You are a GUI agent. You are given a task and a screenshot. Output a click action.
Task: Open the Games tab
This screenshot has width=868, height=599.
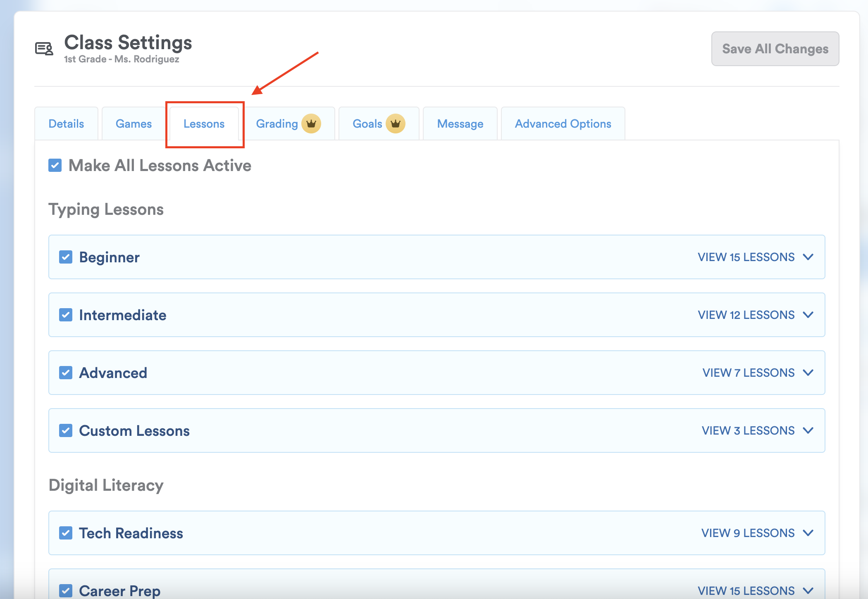[134, 124]
